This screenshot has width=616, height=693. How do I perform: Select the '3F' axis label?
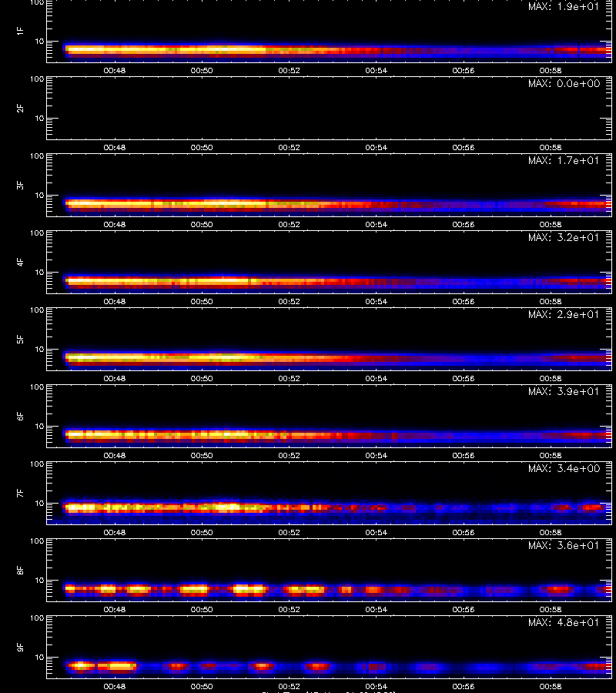coord(20,185)
